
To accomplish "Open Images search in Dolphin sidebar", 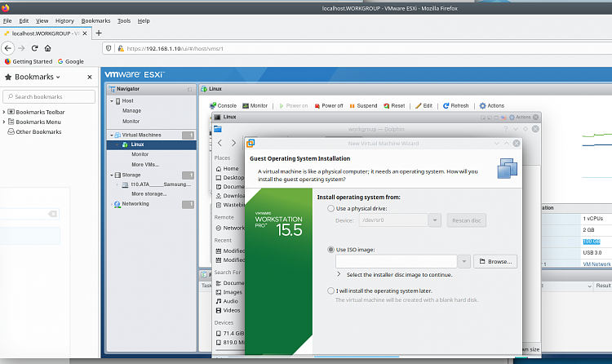I will click(229, 292).
